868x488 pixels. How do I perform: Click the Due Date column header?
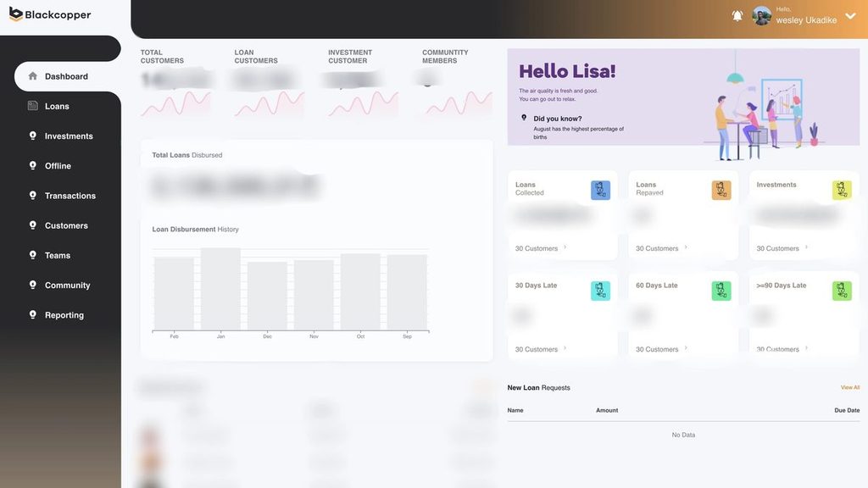(x=847, y=410)
